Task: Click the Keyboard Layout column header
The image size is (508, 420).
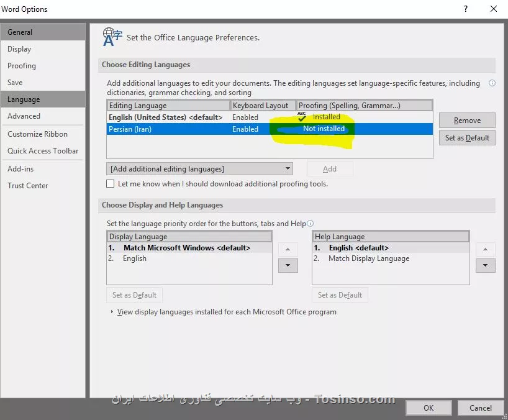Action: [x=263, y=106]
